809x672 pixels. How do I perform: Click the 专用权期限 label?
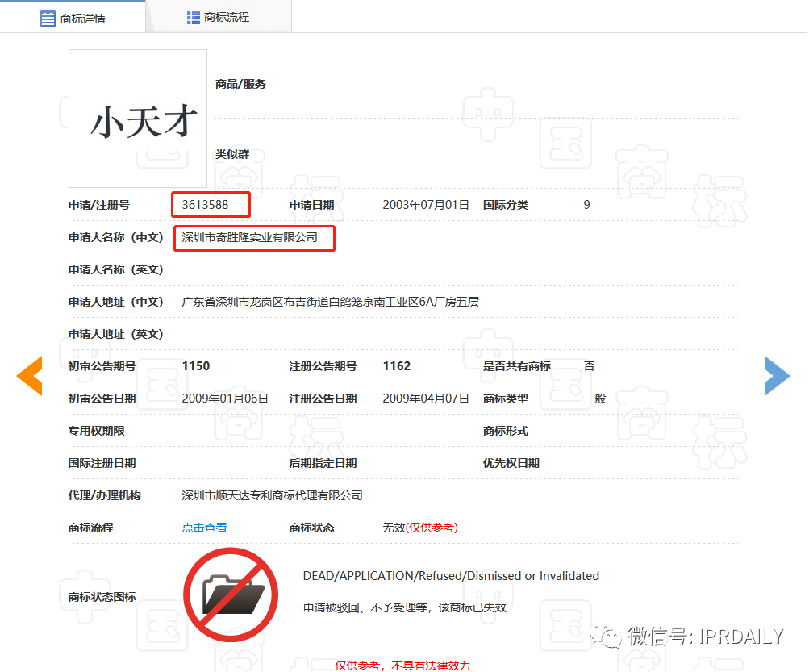tap(97, 431)
